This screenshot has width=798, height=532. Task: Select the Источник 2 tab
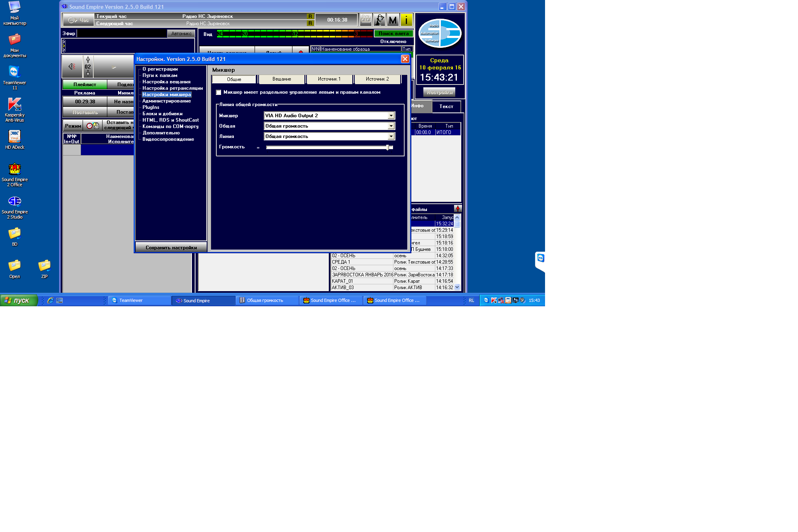[377, 79]
